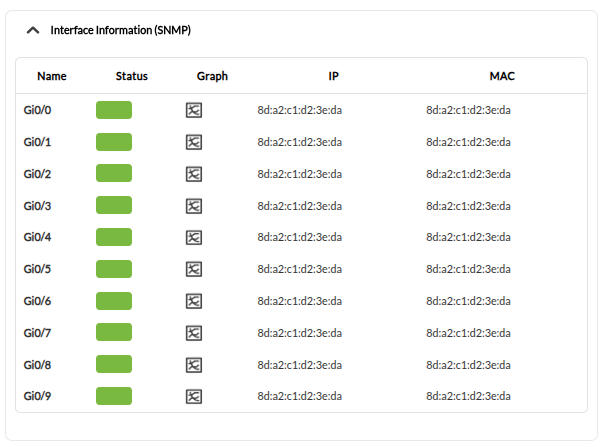Select the Gi0/2 interface name

37,174
